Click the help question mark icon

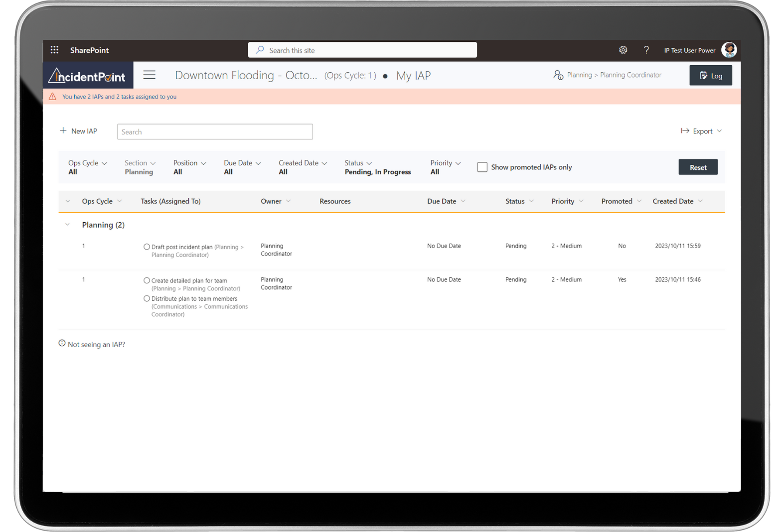pyautogui.click(x=646, y=50)
